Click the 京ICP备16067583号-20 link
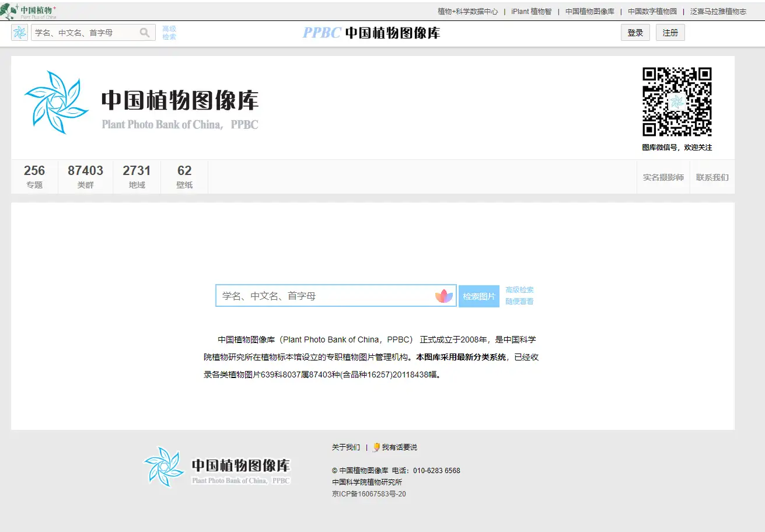765x532 pixels. point(369,494)
